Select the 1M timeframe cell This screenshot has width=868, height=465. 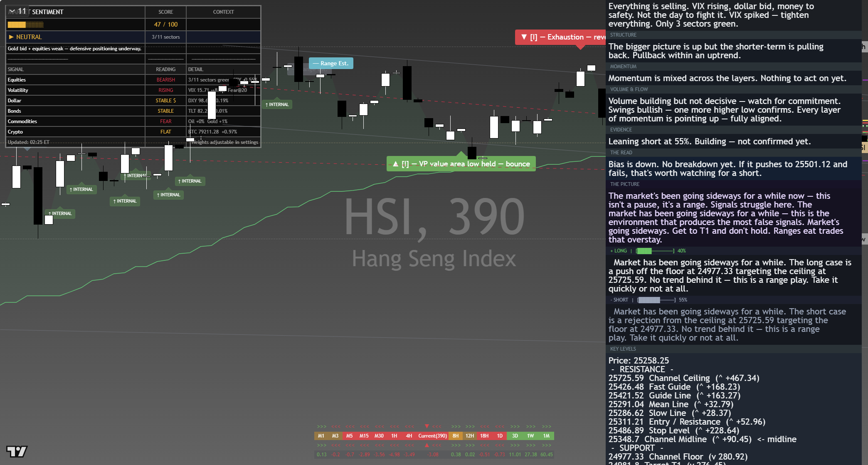(546, 436)
